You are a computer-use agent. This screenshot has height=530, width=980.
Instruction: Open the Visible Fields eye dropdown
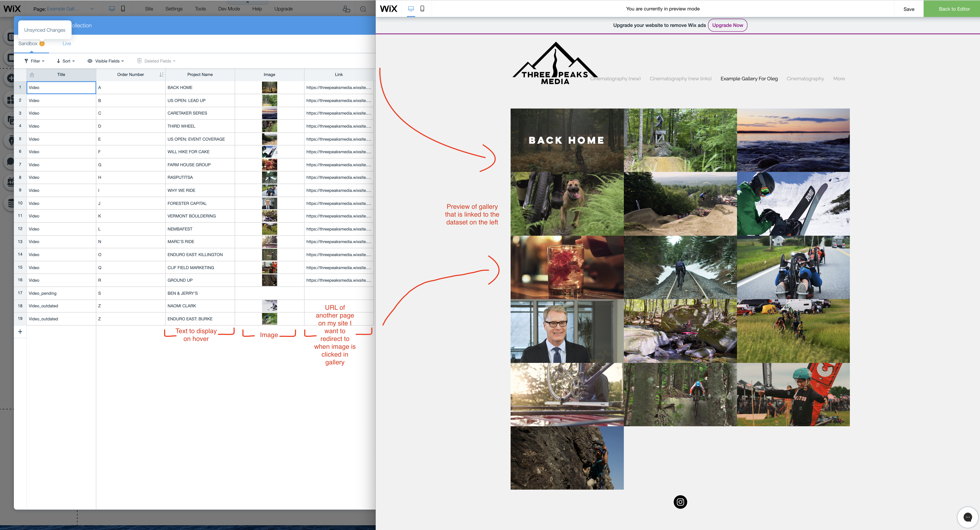click(x=106, y=61)
